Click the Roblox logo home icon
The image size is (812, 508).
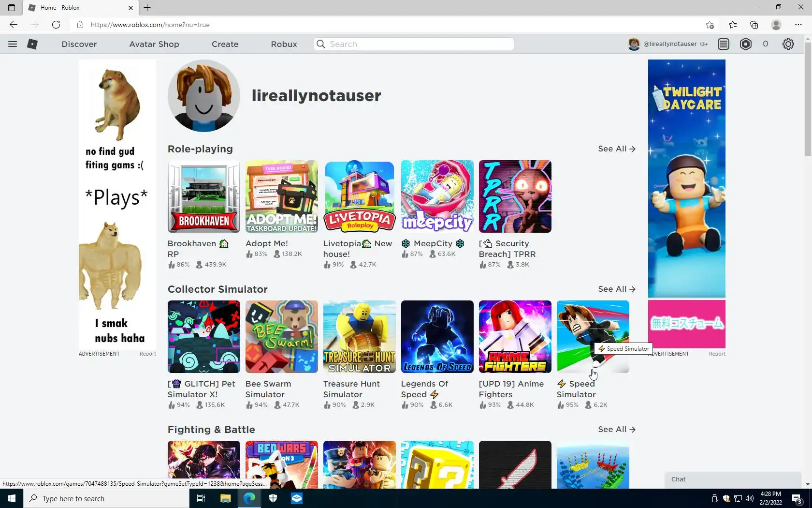32,44
